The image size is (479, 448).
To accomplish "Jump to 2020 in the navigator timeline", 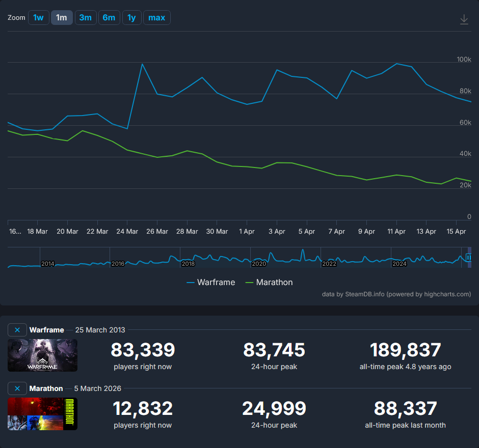I will (259, 264).
